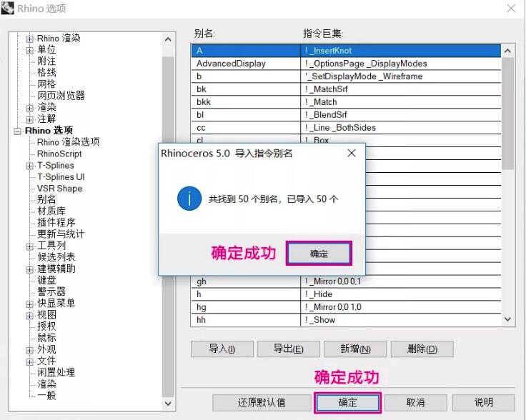This screenshot has width=526, height=420.
Task: Click options tree scroll-up arrow
Action: point(168,39)
